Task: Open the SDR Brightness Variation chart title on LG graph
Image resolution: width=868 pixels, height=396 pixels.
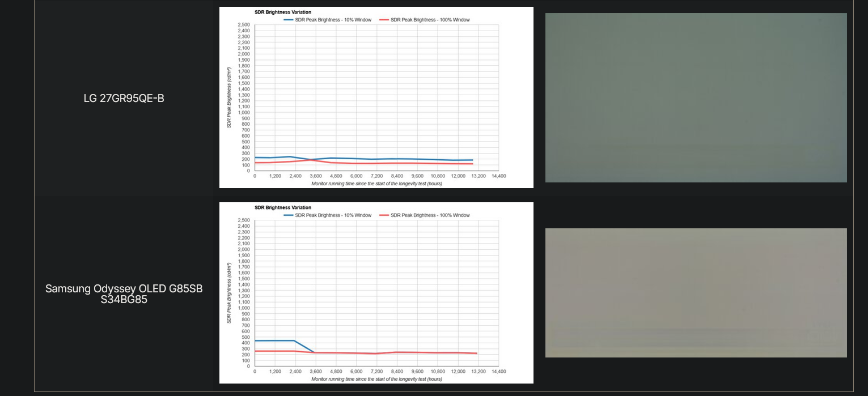Action: click(x=283, y=12)
